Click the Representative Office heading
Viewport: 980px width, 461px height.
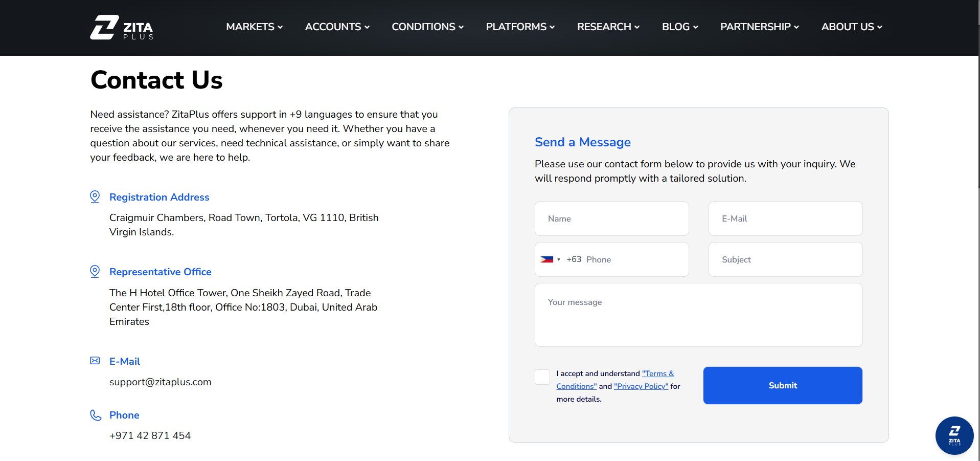(x=161, y=272)
